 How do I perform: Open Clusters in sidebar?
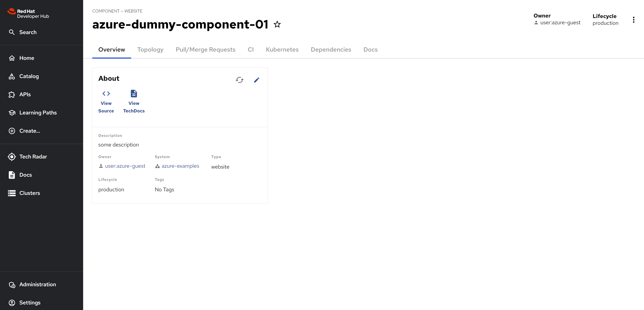30,193
